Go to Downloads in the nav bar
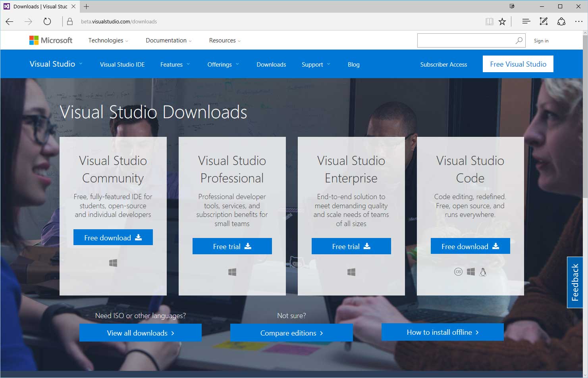Image resolution: width=588 pixels, height=378 pixels. [271, 64]
